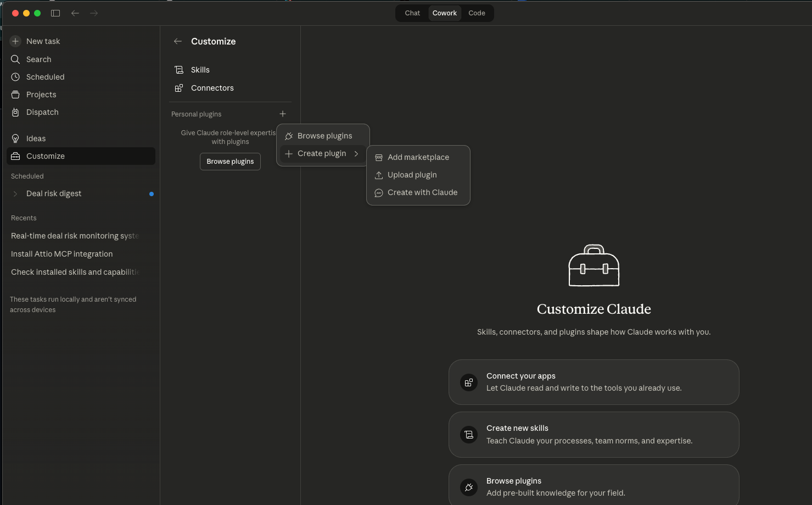
Task: Switch to the Chat tab
Action: [412, 13]
